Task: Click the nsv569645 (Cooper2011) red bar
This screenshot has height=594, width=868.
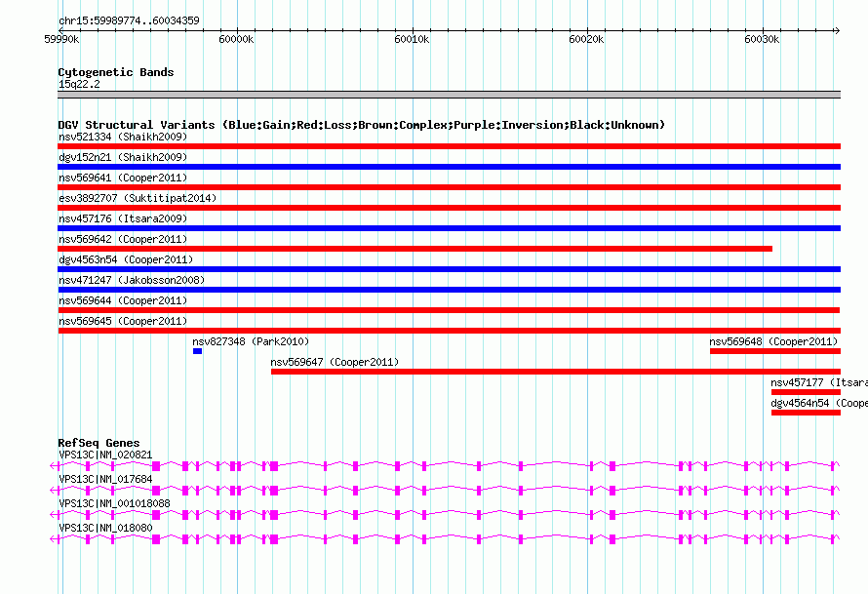Action: (x=449, y=331)
